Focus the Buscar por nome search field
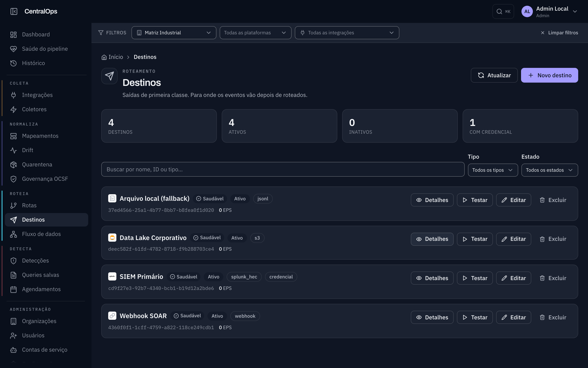 (x=283, y=169)
